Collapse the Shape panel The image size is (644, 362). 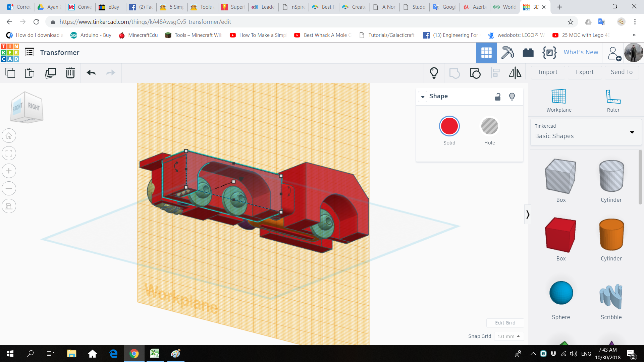point(423,97)
